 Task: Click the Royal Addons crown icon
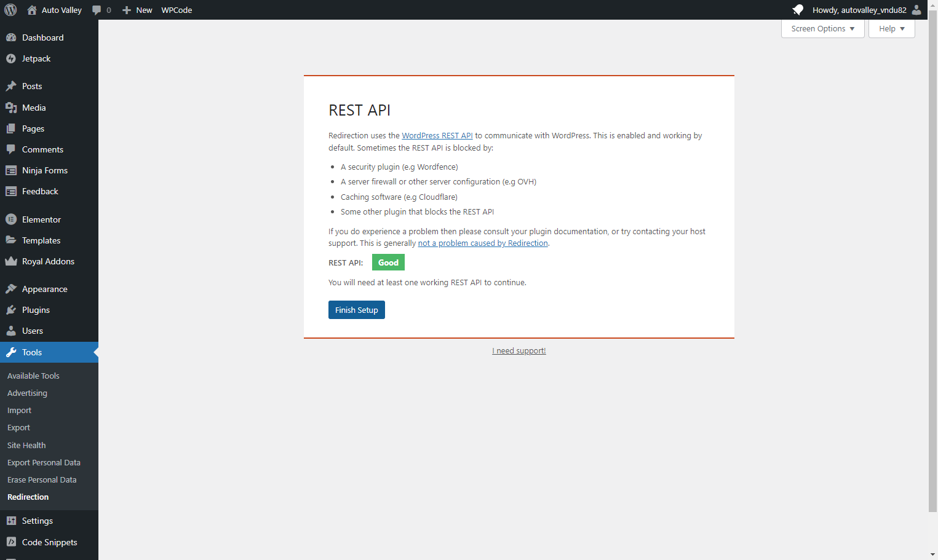click(x=11, y=261)
